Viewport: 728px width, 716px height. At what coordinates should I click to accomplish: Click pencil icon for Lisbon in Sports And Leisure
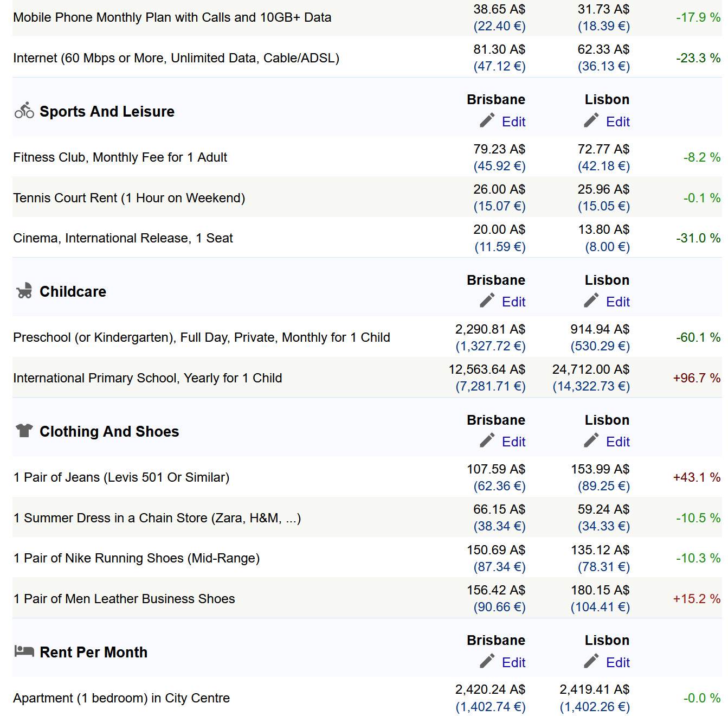(x=591, y=120)
